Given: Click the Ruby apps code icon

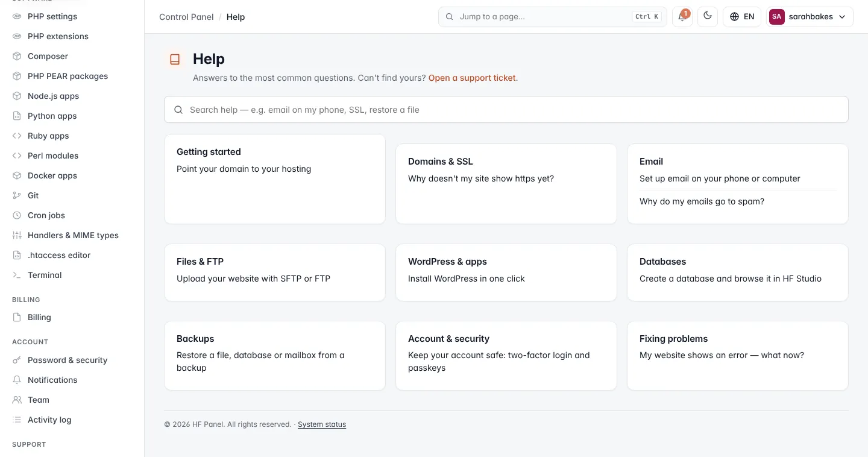Looking at the screenshot, I should click(x=17, y=136).
